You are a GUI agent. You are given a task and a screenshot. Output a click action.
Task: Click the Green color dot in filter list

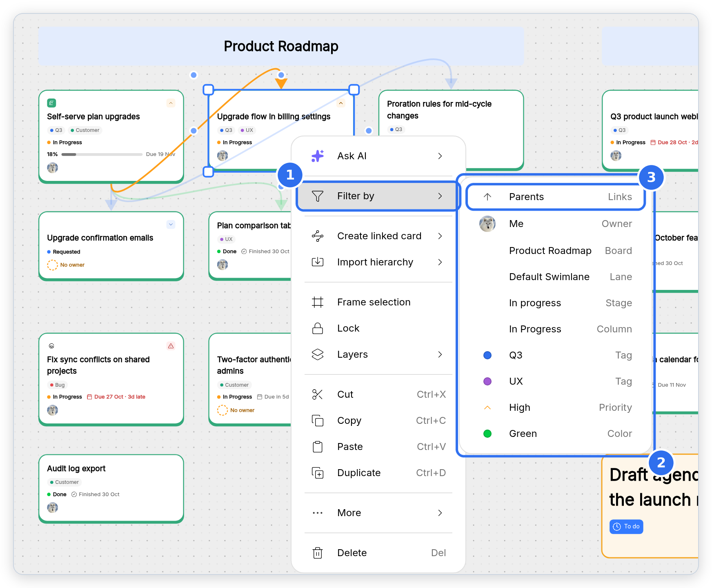(487, 434)
